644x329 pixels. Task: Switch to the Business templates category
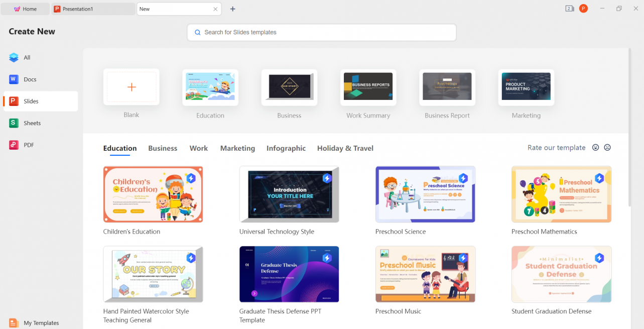163,148
